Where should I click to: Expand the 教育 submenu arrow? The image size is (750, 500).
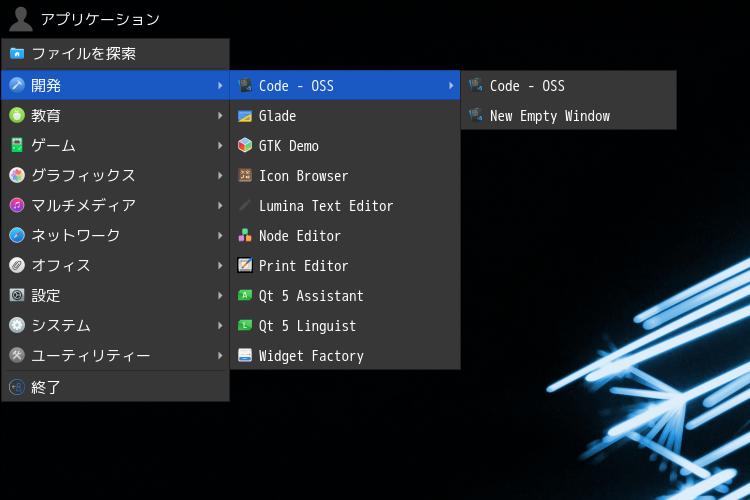click(x=220, y=115)
